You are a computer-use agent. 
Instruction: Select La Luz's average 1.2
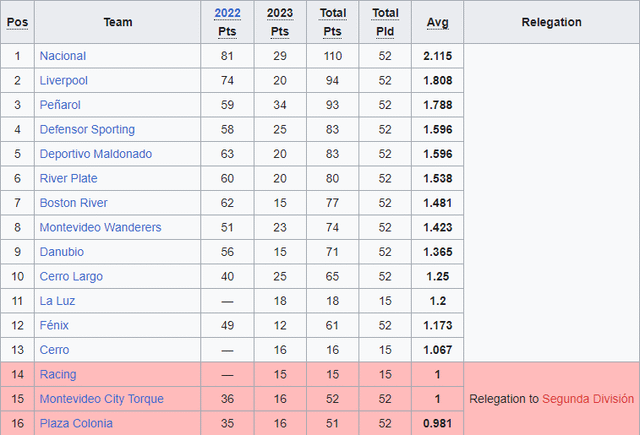pos(438,301)
